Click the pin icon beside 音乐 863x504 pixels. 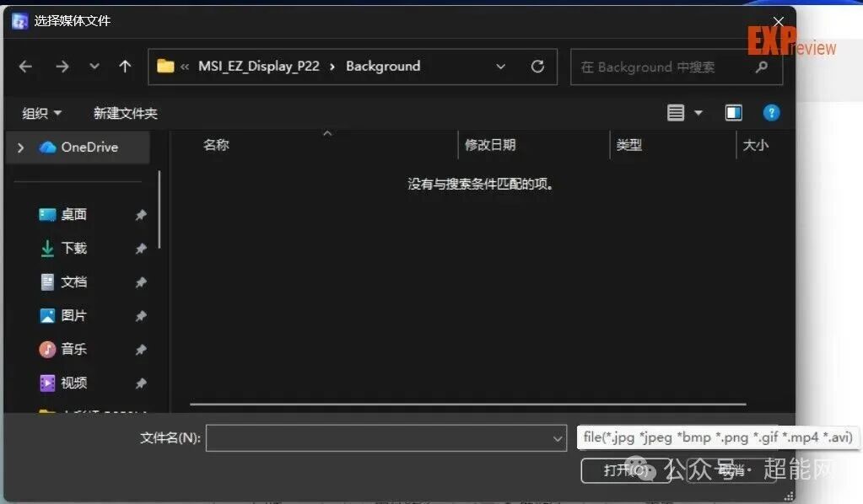click(141, 350)
